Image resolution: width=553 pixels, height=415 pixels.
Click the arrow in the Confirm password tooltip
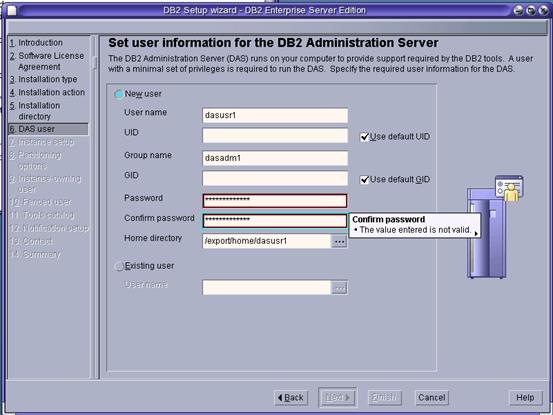(x=476, y=233)
